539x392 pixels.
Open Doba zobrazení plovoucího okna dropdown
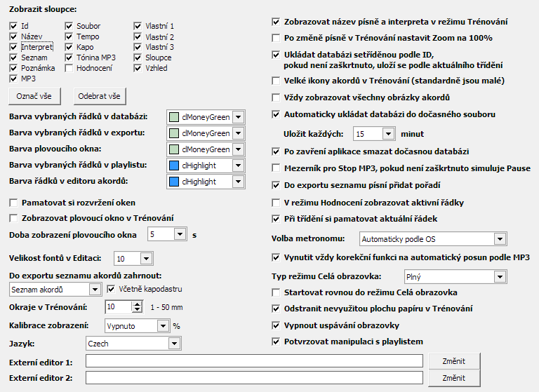tap(180, 234)
